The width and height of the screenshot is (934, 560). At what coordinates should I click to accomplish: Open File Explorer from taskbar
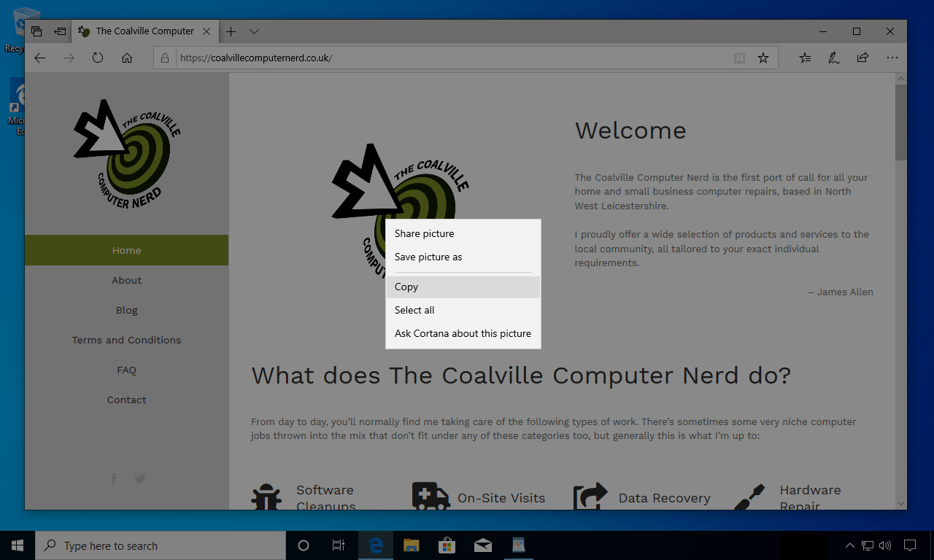tap(412, 545)
